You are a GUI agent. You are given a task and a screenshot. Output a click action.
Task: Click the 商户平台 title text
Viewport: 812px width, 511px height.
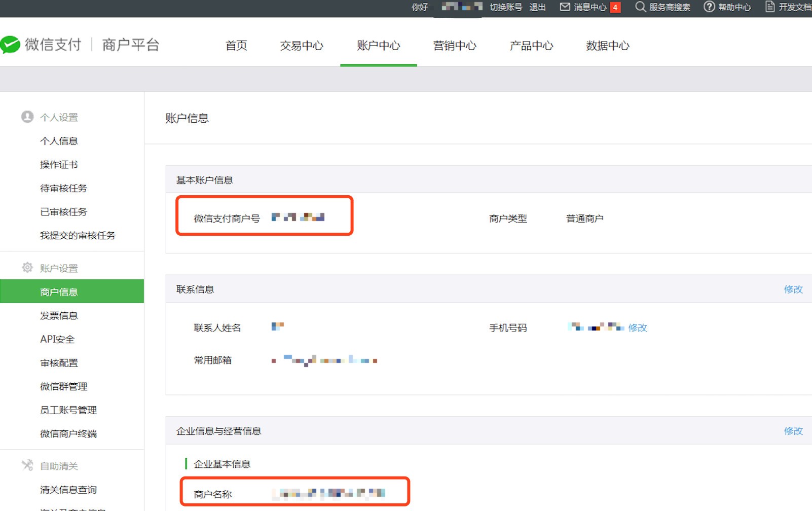pyautogui.click(x=131, y=45)
